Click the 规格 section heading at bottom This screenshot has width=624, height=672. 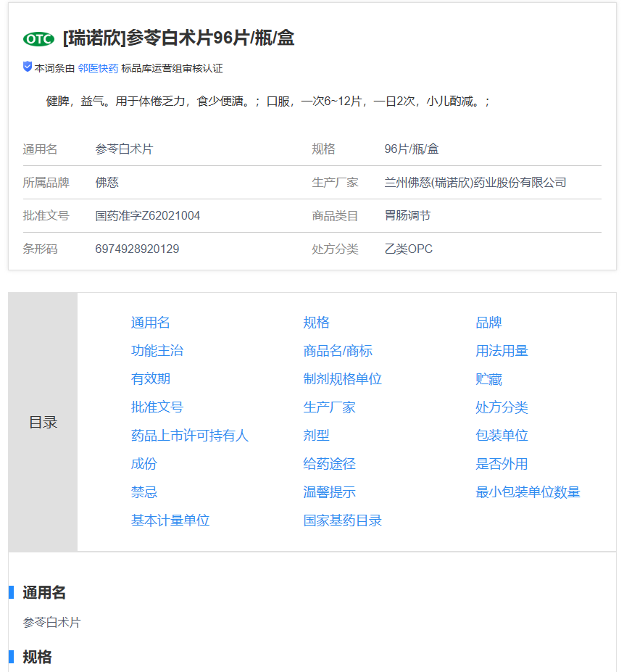37,657
